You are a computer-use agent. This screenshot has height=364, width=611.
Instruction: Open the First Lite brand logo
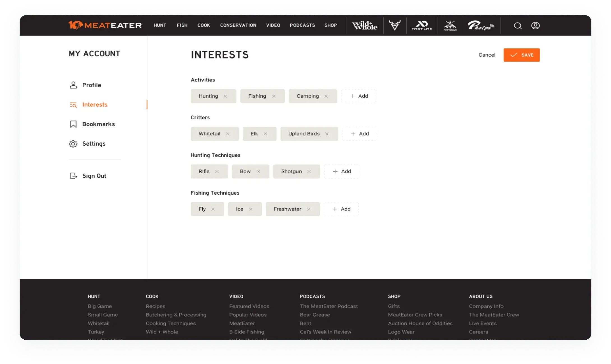(422, 25)
